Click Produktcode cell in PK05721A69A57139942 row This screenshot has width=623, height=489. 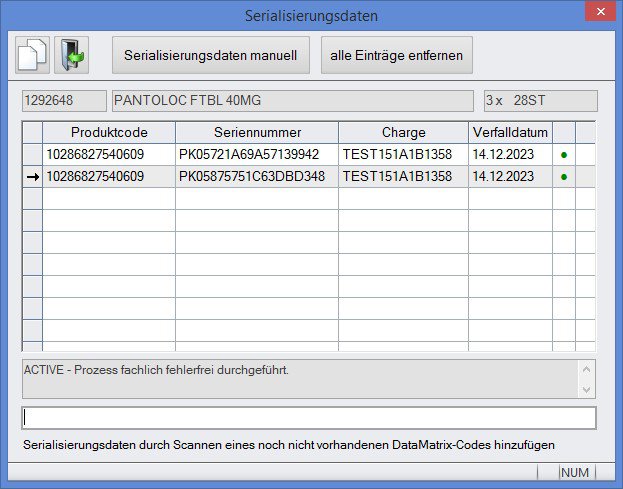pyautogui.click(x=109, y=155)
